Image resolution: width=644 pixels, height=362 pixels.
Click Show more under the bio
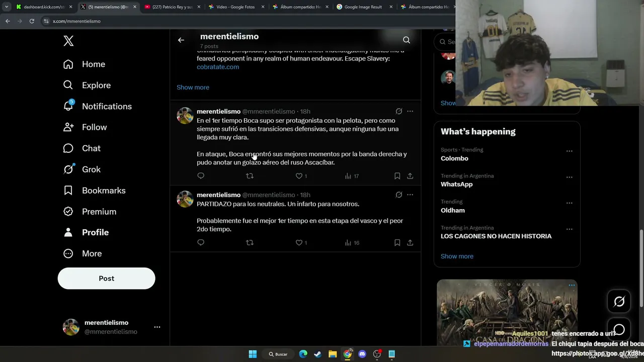coord(193,87)
